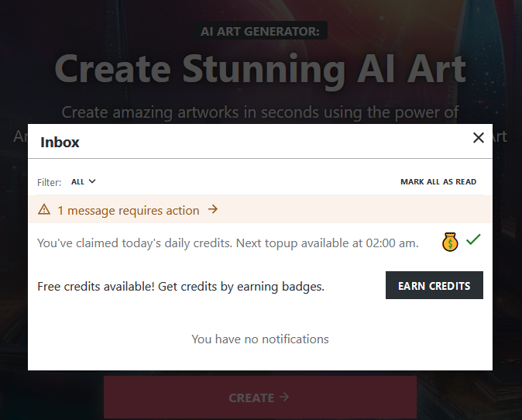
Task: Open the Filter ALL dropdown
Action: point(83,182)
